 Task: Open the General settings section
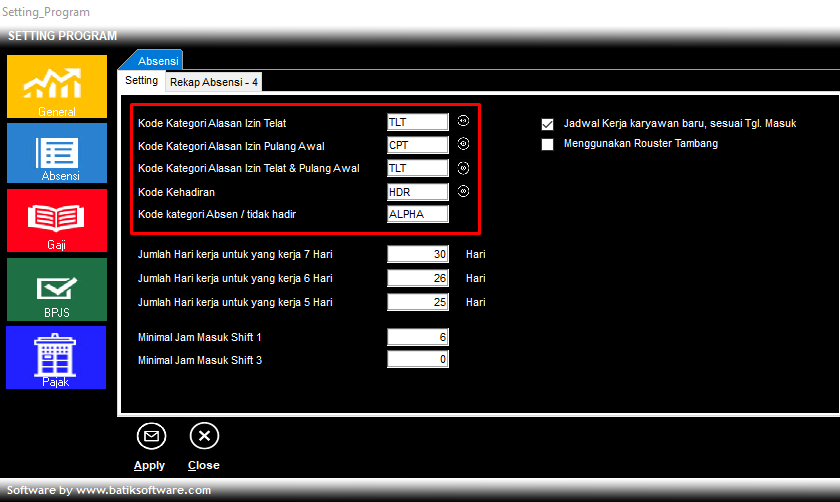click(56, 87)
